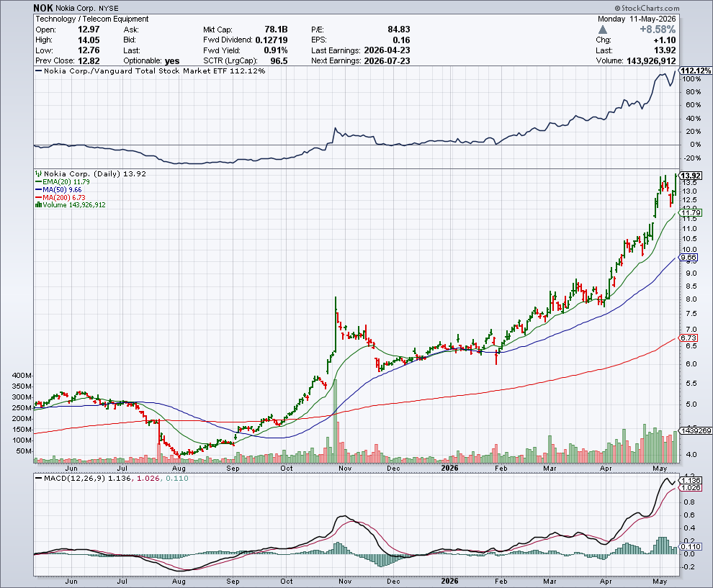Click the 50M label on the volume axis
This screenshot has width=713, height=588.
click(x=24, y=451)
